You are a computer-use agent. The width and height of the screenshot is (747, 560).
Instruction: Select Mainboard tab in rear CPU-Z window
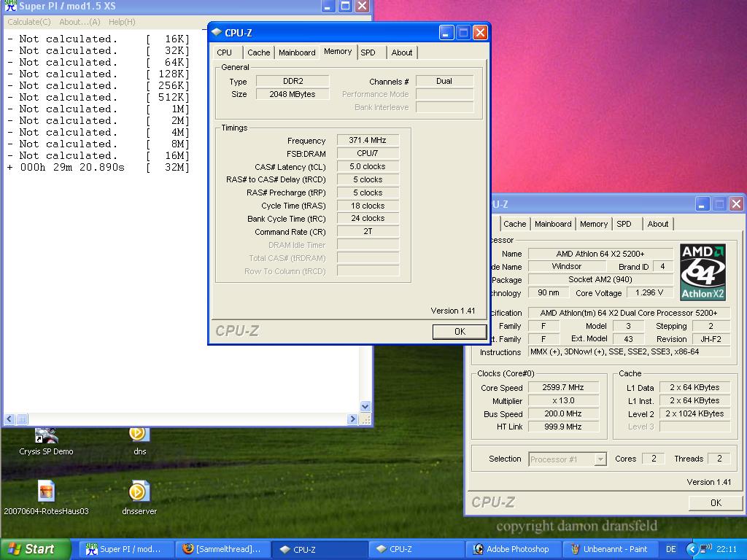(553, 224)
